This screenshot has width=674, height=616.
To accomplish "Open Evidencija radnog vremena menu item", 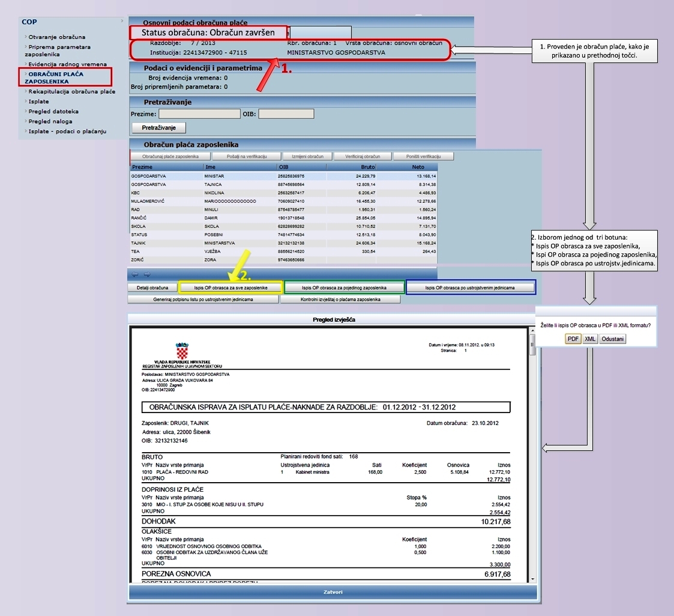I will tap(67, 64).
